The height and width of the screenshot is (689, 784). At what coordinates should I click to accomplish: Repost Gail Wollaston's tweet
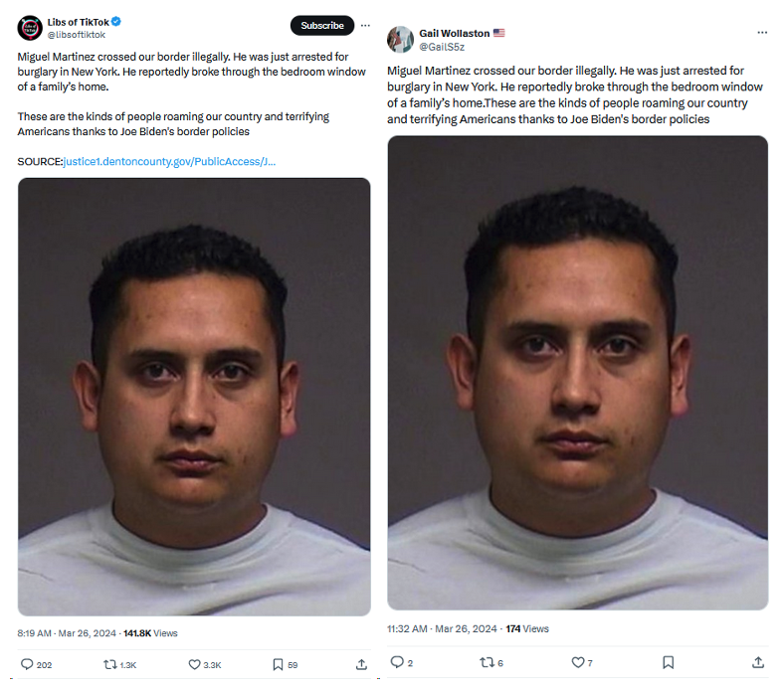(x=487, y=662)
